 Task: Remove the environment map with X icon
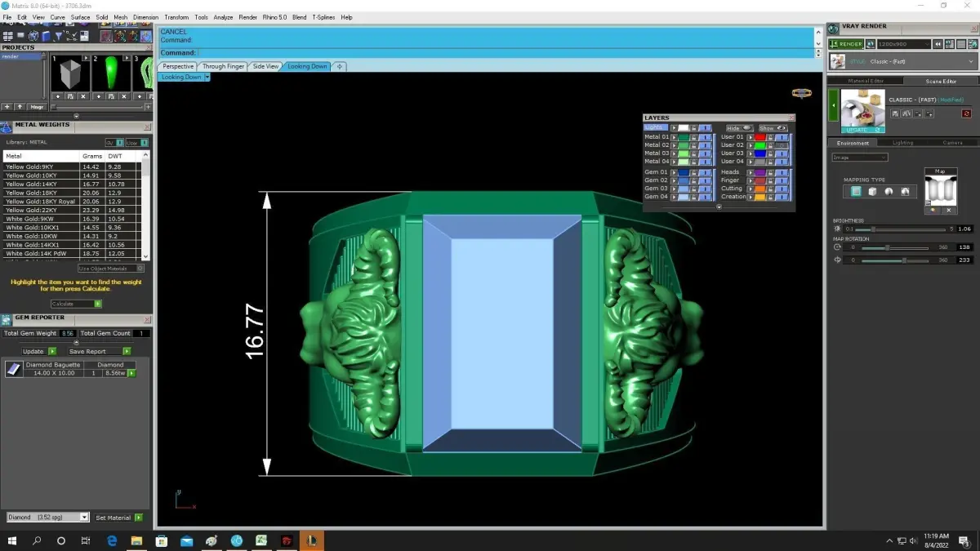pyautogui.click(x=949, y=211)
